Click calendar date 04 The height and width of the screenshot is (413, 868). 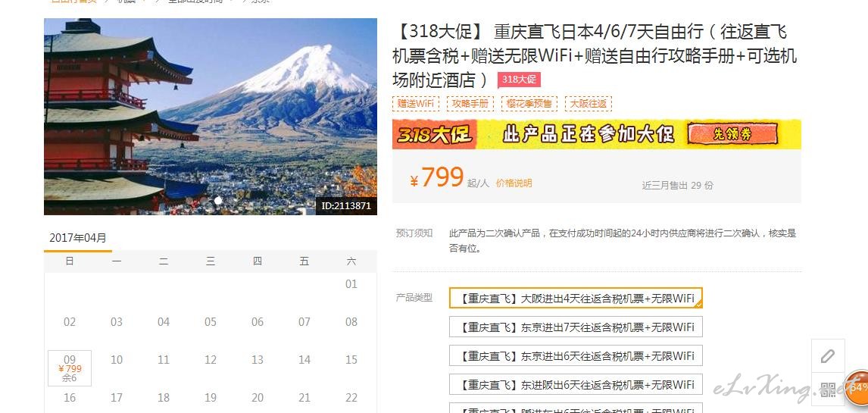click(164, 321)
